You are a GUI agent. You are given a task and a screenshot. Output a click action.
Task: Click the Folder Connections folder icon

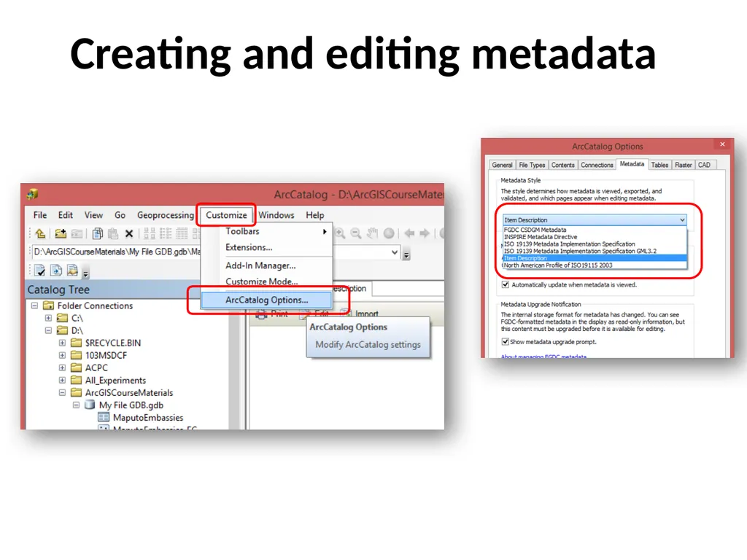point(48,306)
